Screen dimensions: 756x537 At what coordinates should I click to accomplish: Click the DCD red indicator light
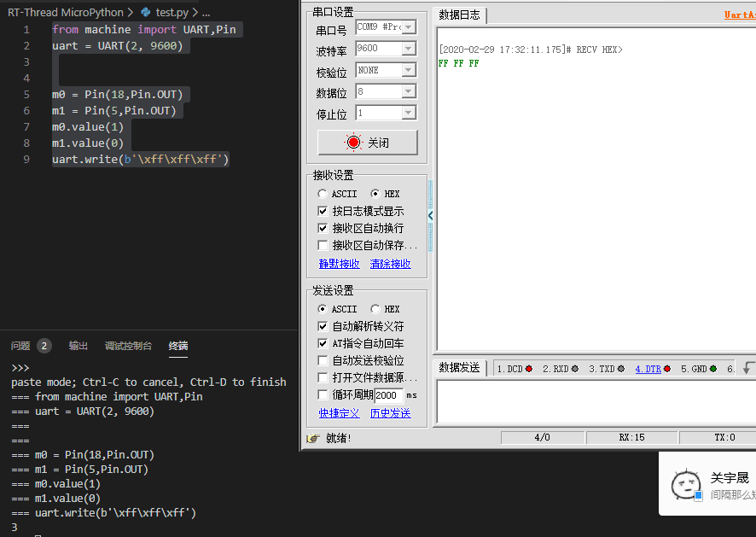tap(529, 367)
